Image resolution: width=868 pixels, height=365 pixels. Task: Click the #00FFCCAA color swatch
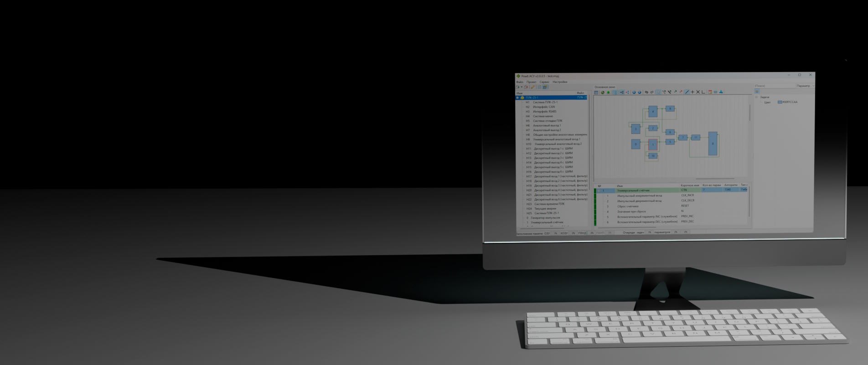tap(780, 102)
